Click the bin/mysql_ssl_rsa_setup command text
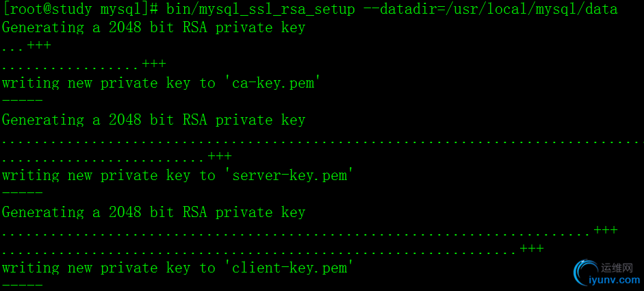This screenshot has height=291, width=644. tap(261, 9)
